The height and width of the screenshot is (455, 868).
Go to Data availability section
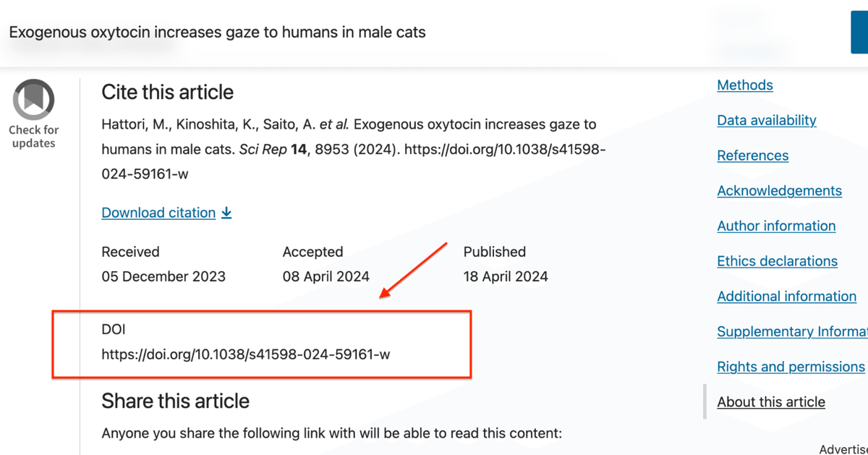tap(767, 121)
